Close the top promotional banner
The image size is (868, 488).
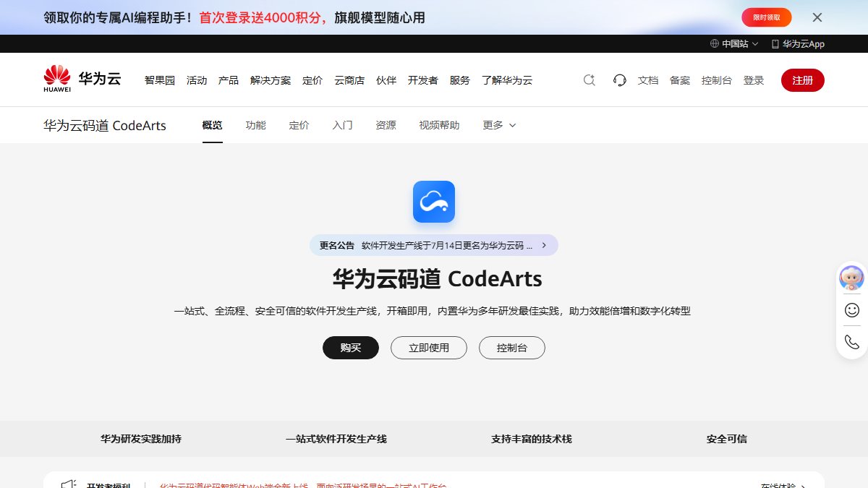click(x=817, y=17)
